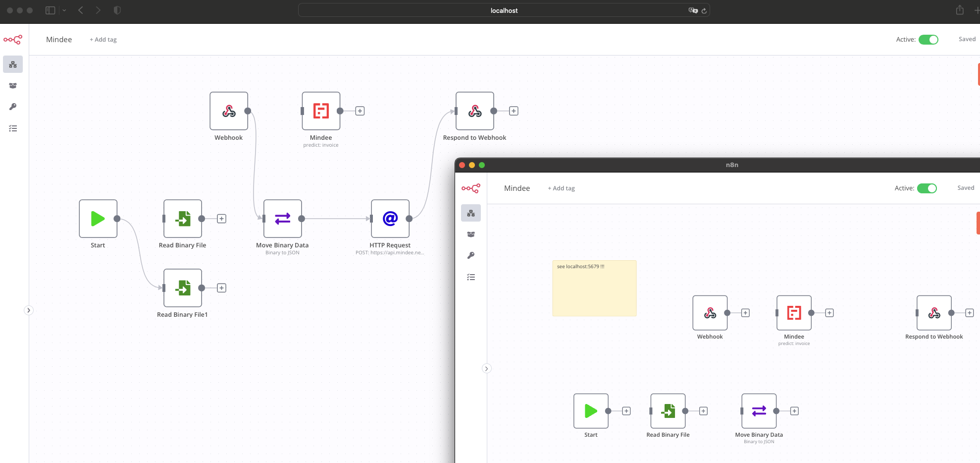Add a node after Read Binary File1
The image size is (980, 463).
[x=222, y=288]
